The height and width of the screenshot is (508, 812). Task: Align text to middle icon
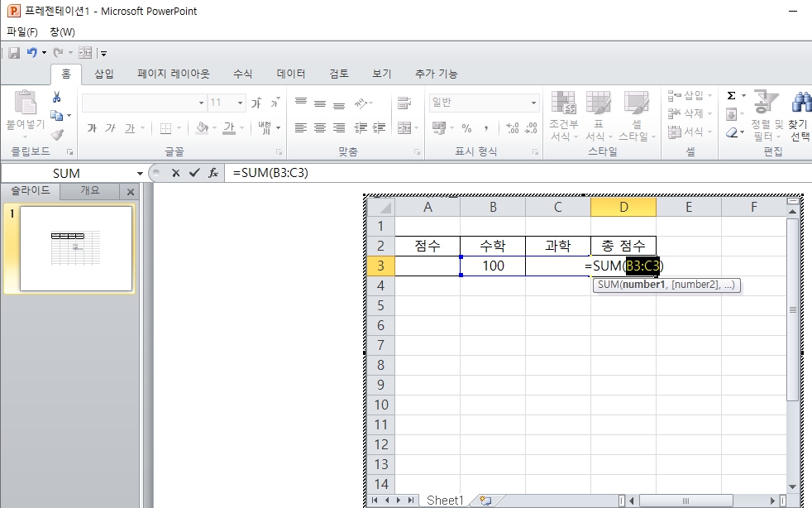click(x=320, y=103)
